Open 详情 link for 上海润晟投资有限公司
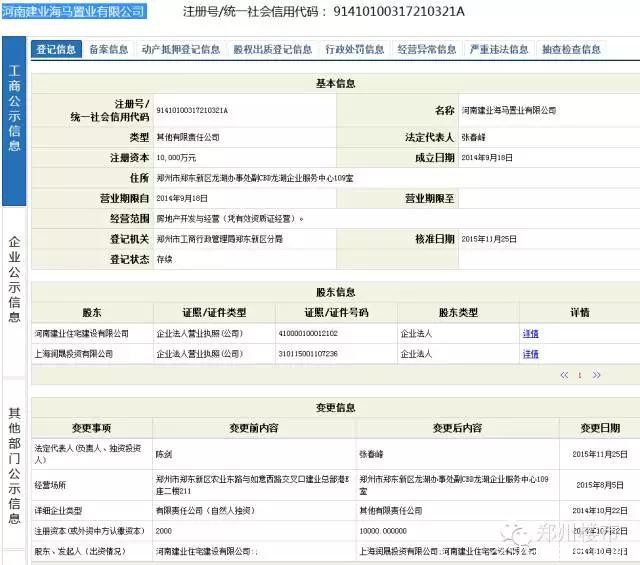 pyautogui.click(x=531, y=354)
